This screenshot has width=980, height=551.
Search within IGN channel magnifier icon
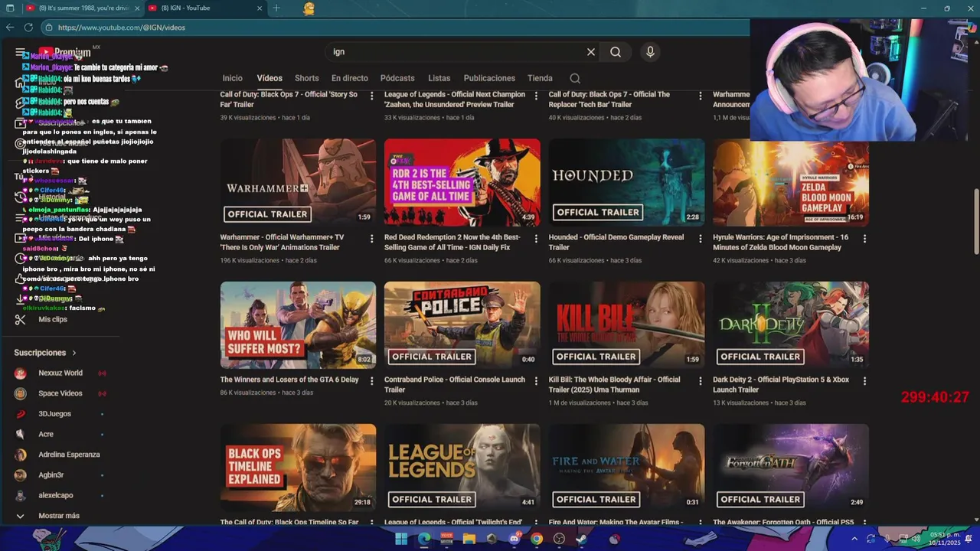575,78
